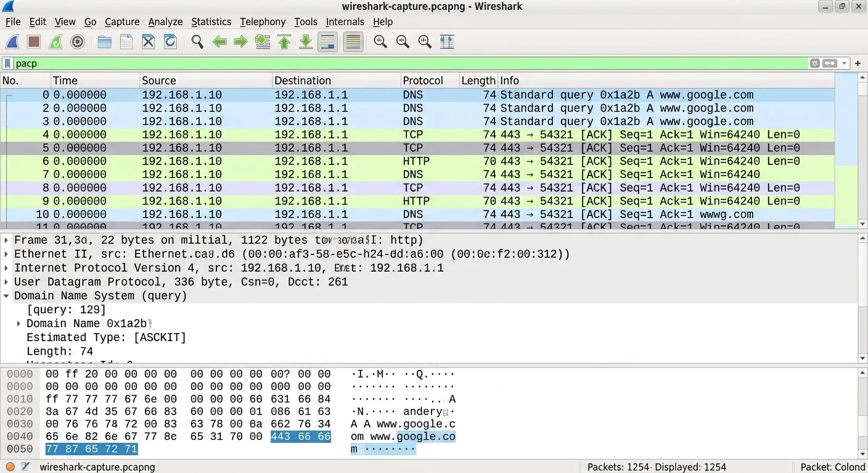This screenshot has height=473, width=868.
Task: Sort the packet list by the Protocol column
Action: click(x=430, y=81)
